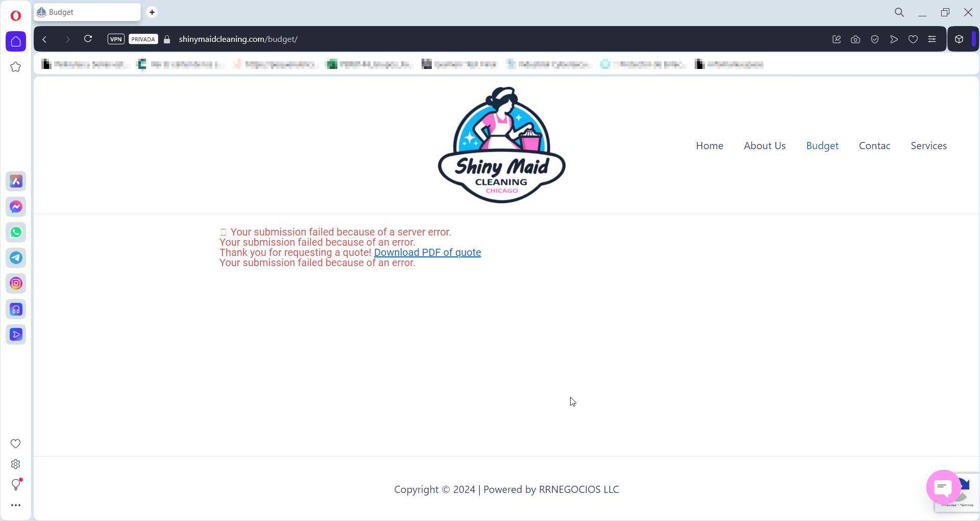The image size is (980, 521).
Task: Select the Budget browser tab
Action: 87,12
